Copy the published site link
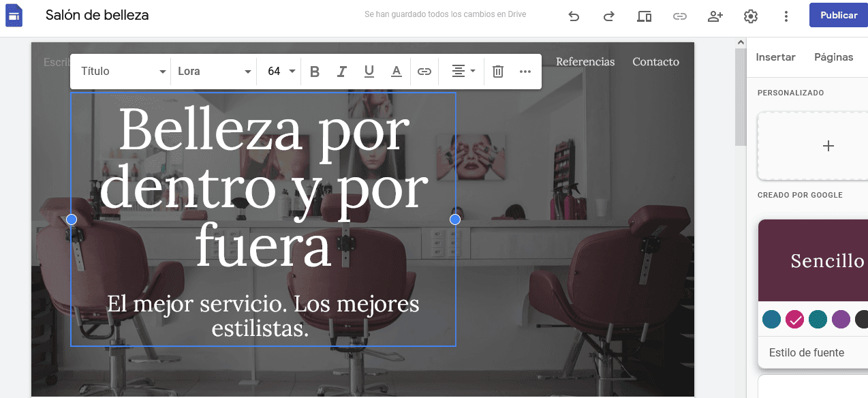The width and height of the screenshot is (868, 398). click(679, 16)
